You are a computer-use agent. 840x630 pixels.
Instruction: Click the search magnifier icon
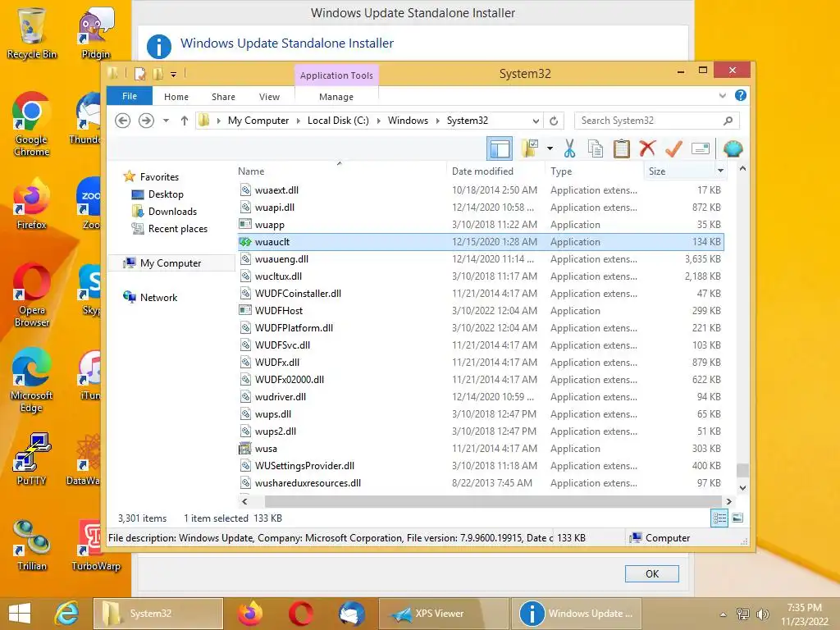[728, 121]
